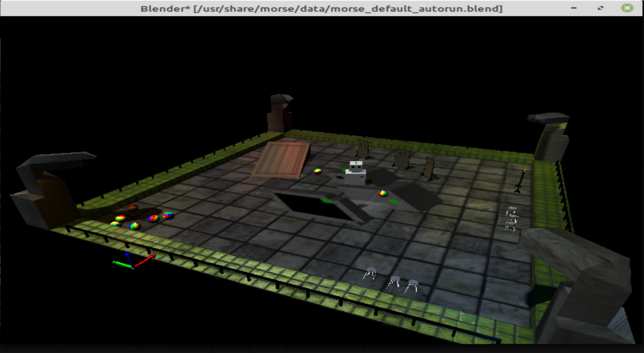
Task: Click the far-back corner tower
Action: [x=281, y=113]
